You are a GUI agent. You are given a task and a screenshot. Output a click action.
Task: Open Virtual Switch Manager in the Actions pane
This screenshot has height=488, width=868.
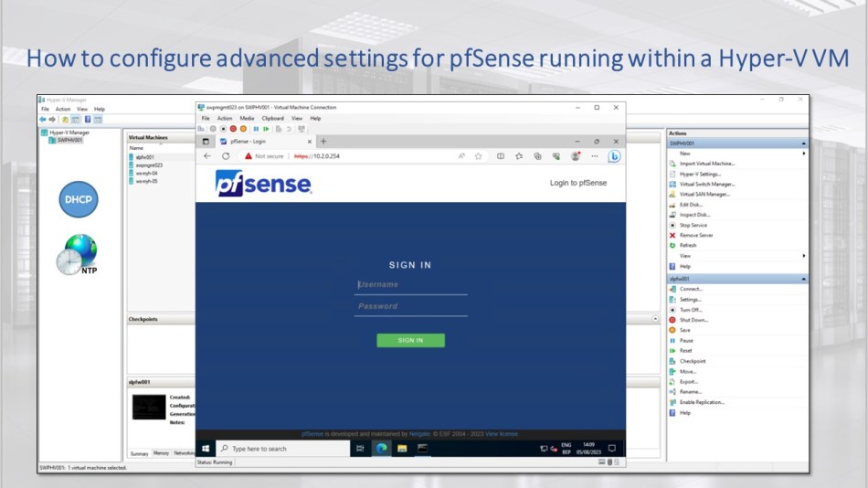point(706,184)
